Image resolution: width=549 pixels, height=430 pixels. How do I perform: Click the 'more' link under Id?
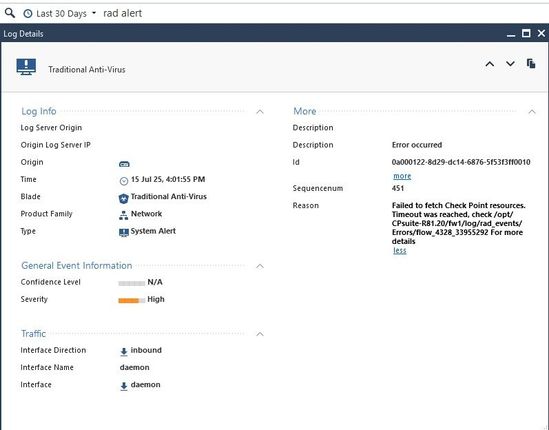coord(402,176)
